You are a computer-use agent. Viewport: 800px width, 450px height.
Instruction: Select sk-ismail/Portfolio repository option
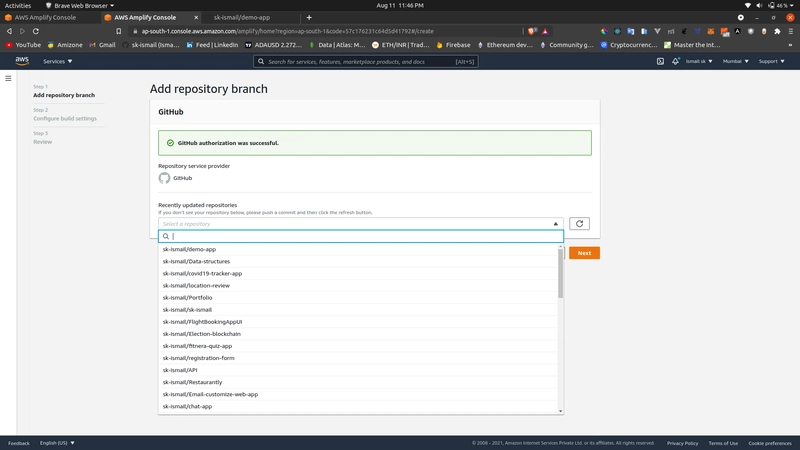[x=188, y=298]
